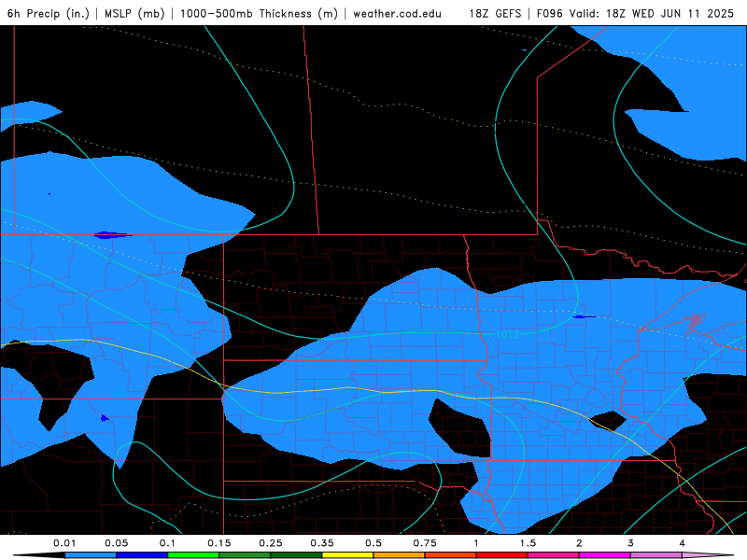The height and width of the screenshot is (560, 747).
Task: Click the 1012 isobar label on map
Action: coord(507,334)
